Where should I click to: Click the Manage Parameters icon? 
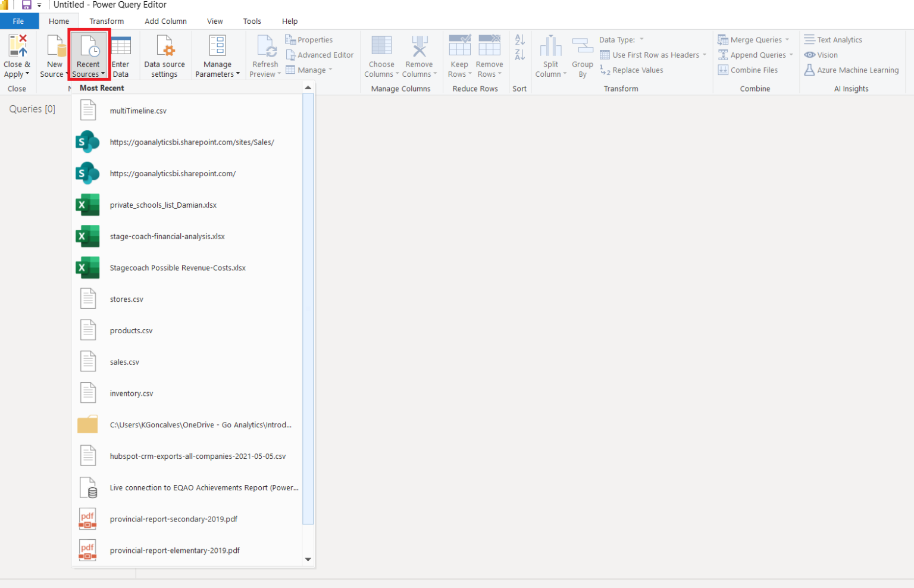217,46
